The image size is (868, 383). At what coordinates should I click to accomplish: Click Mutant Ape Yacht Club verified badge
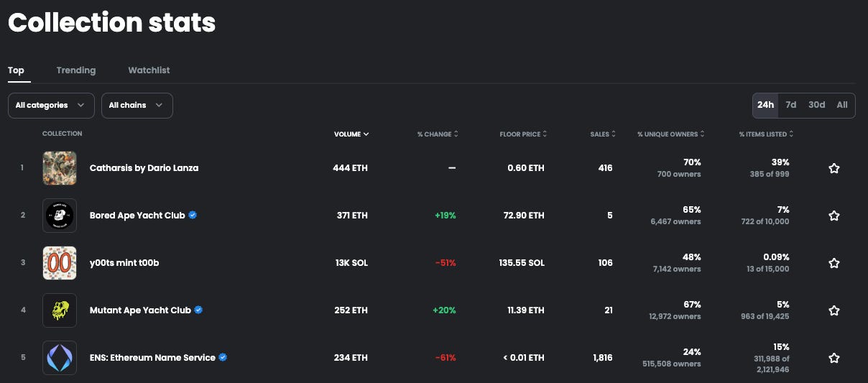[x=198, y=310]
